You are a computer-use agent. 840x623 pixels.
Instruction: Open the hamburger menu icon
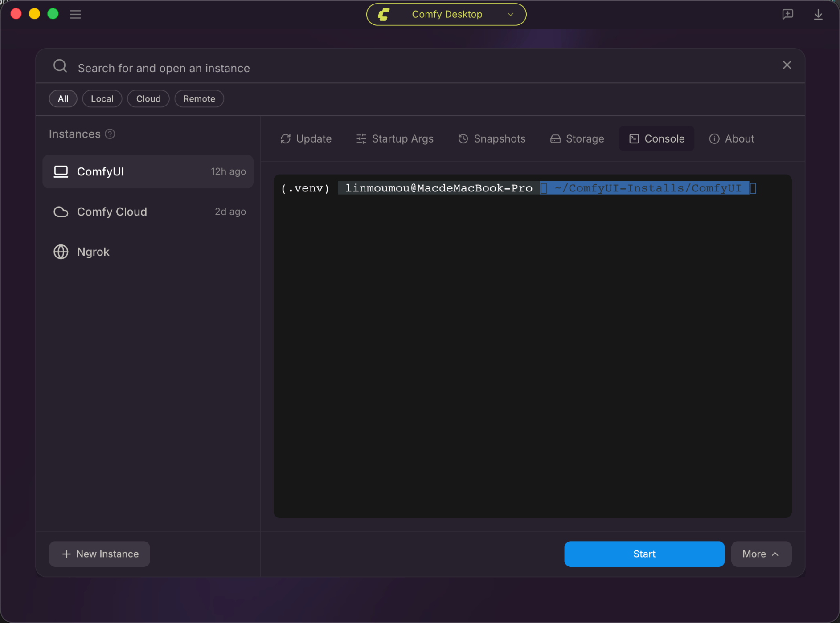click(x=75, y=14)
